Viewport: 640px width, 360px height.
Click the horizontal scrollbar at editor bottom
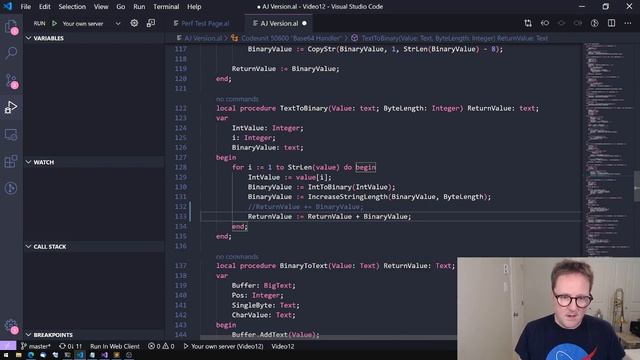click(328, 338)
